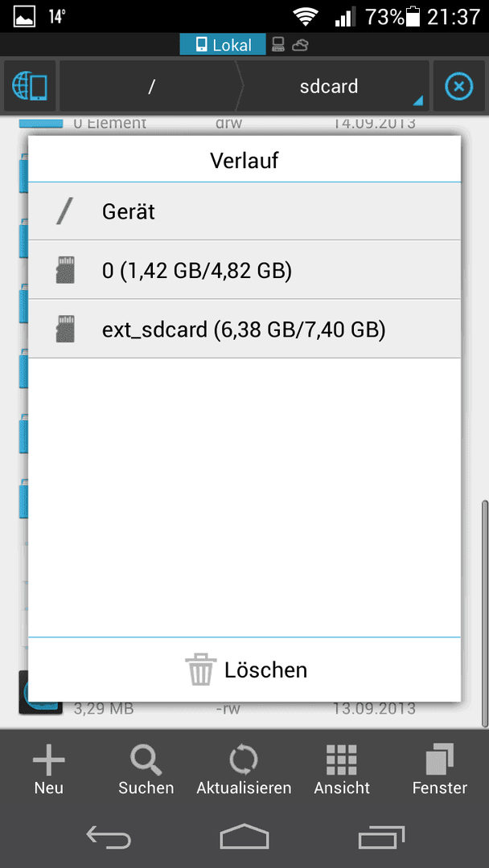The width and height of the screenshot is (489, 868).
Task: Tap the Android home navigation button
Action: 244,836
